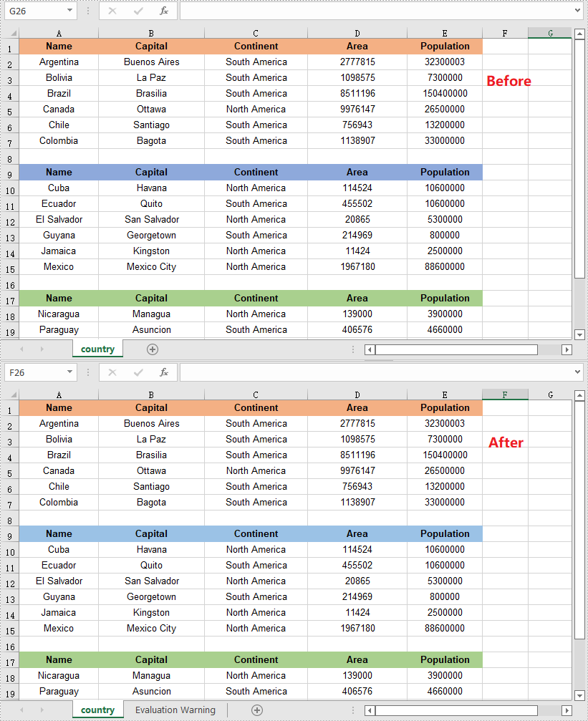
Task: Open the G26 Name Box dropdown
Action: 69,11
